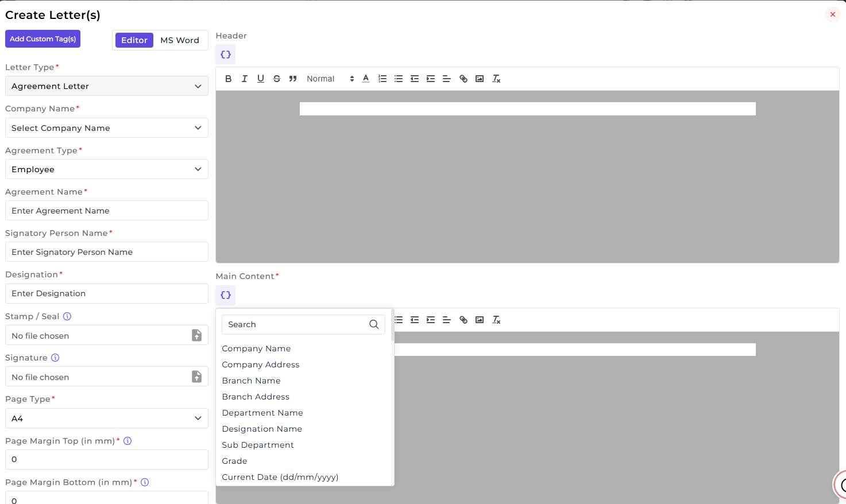Screen dimensions: 846x504
Task: Open Page Type A4 dropdown
Action: tap(107, 418)
